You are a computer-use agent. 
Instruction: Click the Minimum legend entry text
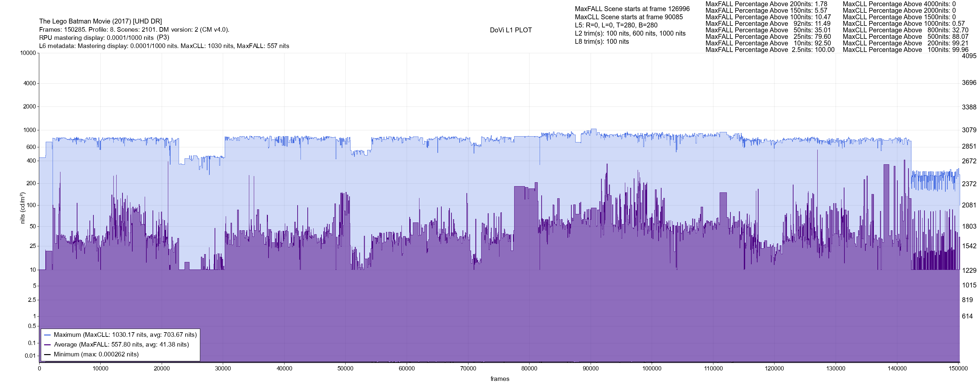(96, 354)
